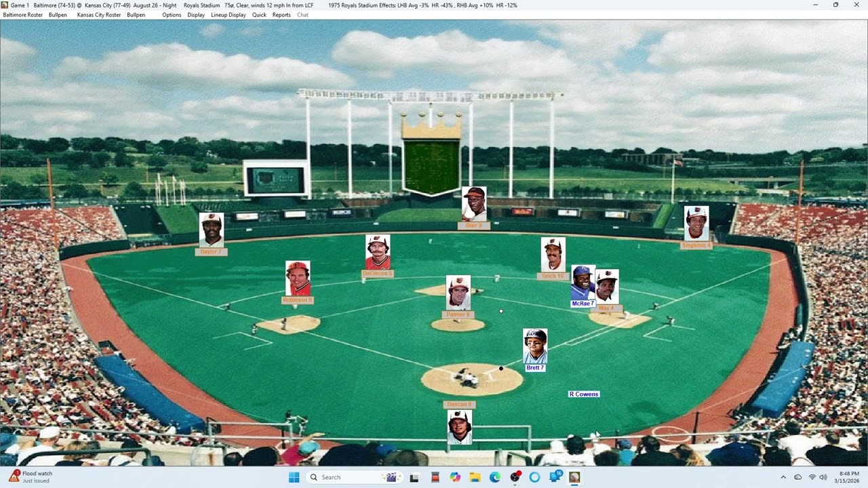This screenshot has width=868, height=488.
Task: Launch Microsoft Edge from the taskbar
Action: (x=495, y=477)
